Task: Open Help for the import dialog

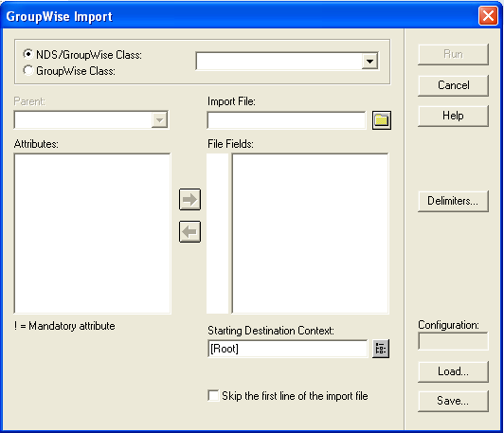Action: (x=453, y=116)
